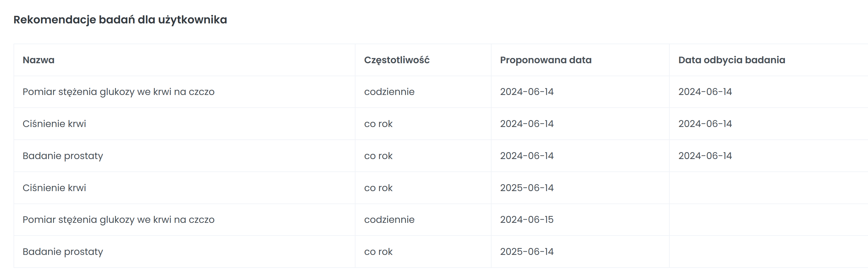868x280 pixels.
Task: Click the completion date in first glucose row
Action: click(705, 92)
